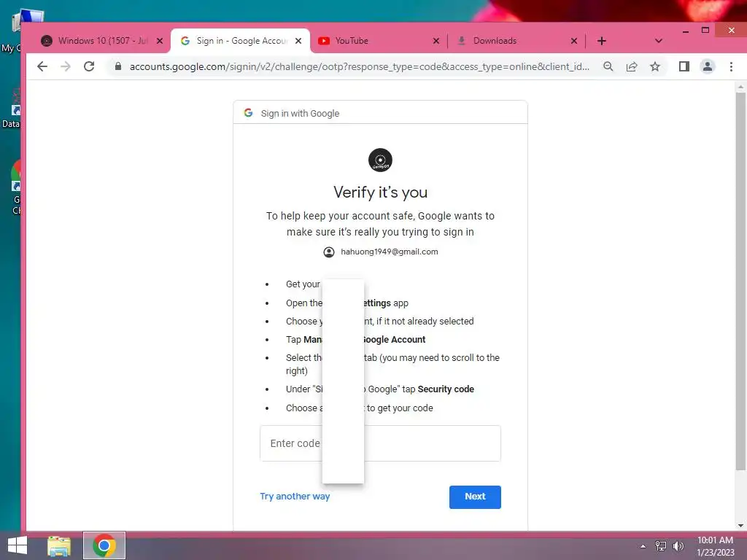The image size is (747, 560).
Task: Reload the Google sign-in page
Action: click(x=89, y=66)
